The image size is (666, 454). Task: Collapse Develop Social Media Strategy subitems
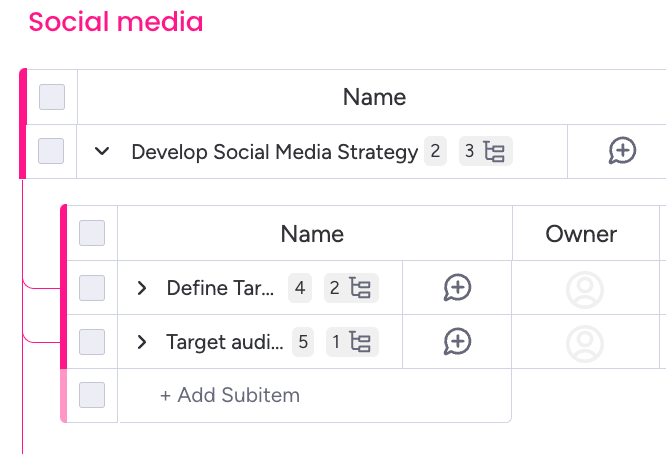(101, 152)
